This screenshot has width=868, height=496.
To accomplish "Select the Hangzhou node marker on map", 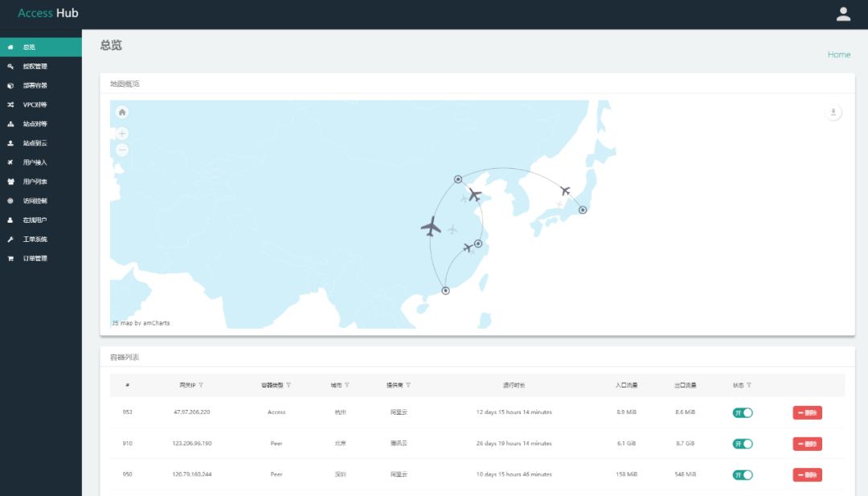I will point(478,244).
